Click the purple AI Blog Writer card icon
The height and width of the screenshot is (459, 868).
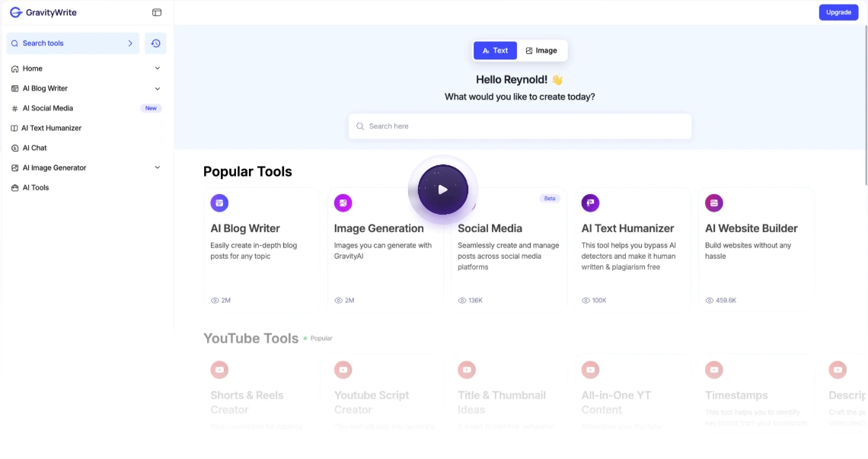tap(219, 202)
